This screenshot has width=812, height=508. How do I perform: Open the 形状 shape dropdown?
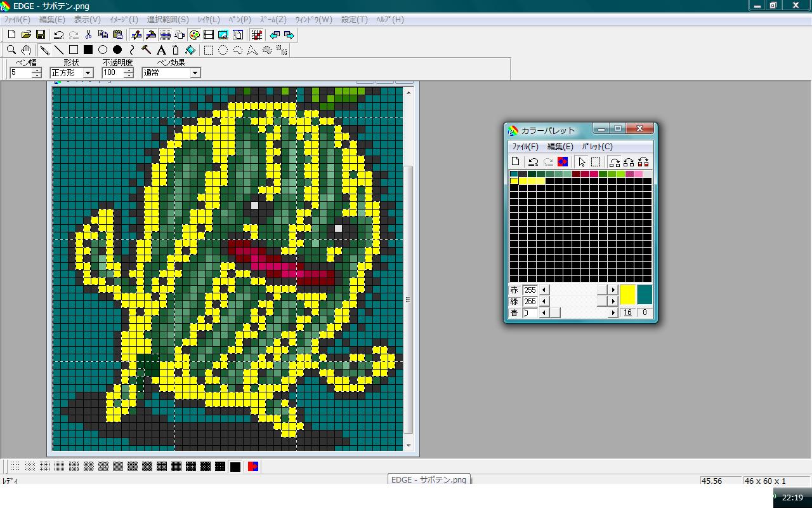(88, 73)
